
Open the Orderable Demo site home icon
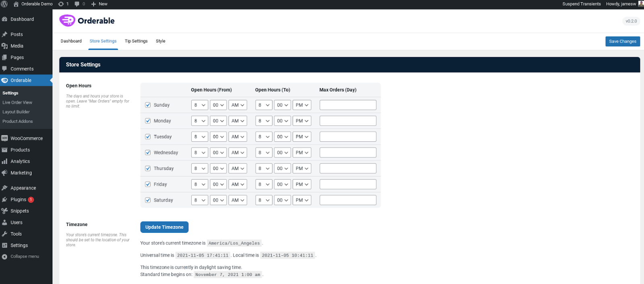(x=16, y=4)
